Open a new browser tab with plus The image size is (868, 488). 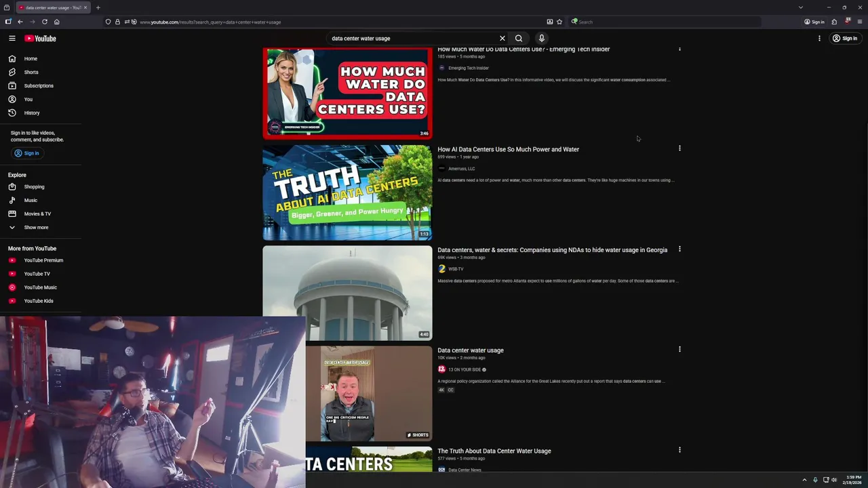[x=98, y=7]
